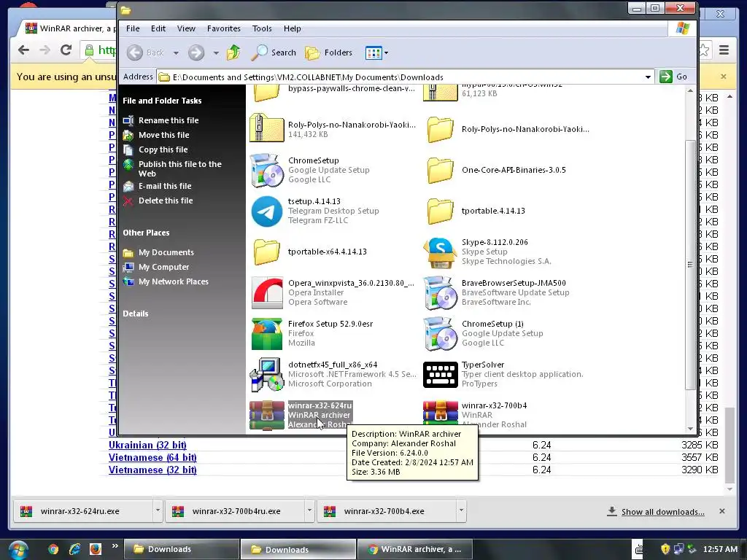Select the tsetup.4.14.13 Telegram icon
Screen dimensions: 747x560
tap(266, 211)
